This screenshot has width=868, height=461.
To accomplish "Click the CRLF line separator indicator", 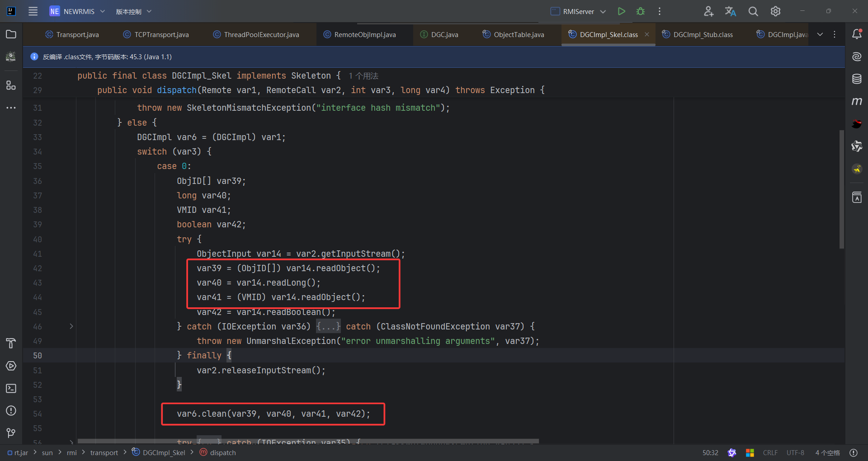I will pyautogui.click(x=770, y=452).
